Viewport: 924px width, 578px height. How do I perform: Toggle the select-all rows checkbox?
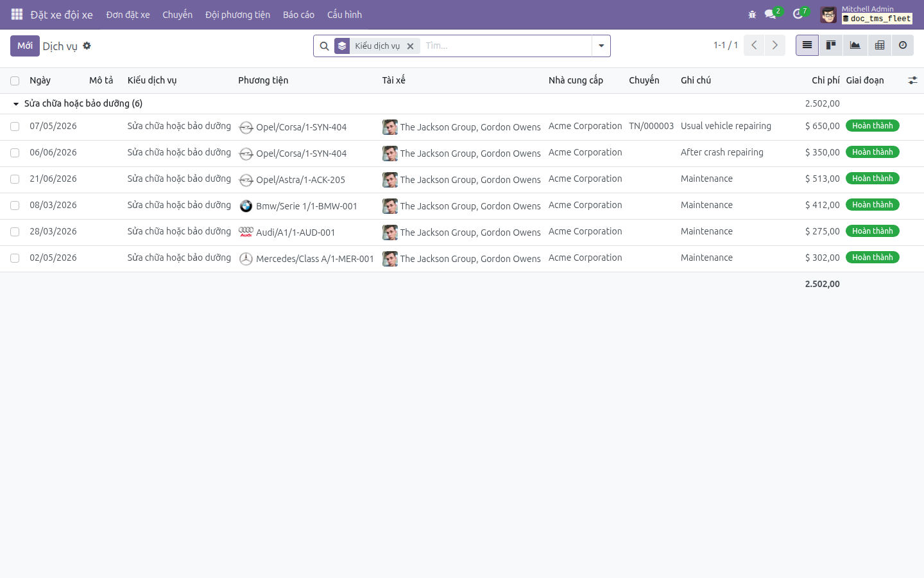point(15,81)
